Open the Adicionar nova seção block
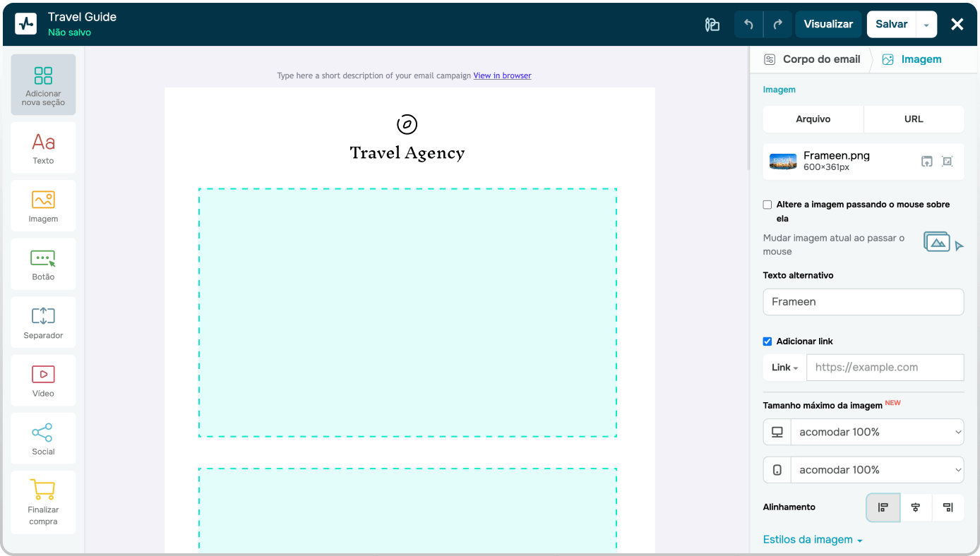Image resolution: width=980 pixels, height=556 pixels. (43, 85)
